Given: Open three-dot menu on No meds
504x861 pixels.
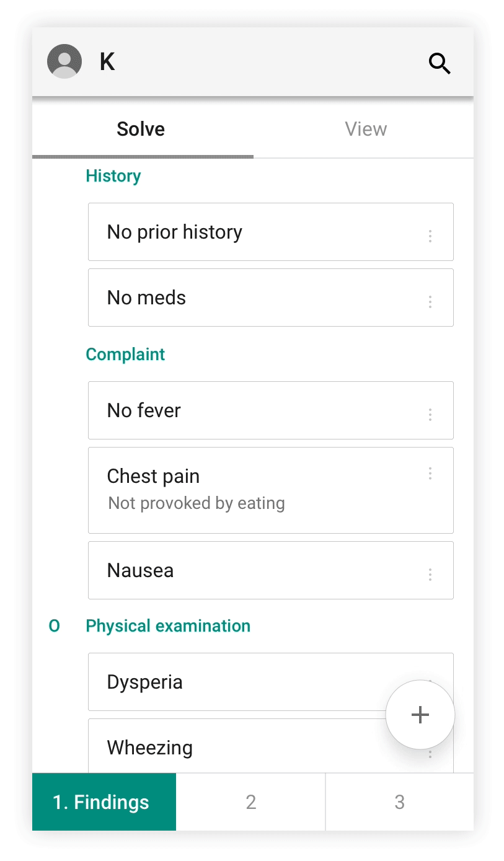Looking at the screenshot, I should 430,302.
